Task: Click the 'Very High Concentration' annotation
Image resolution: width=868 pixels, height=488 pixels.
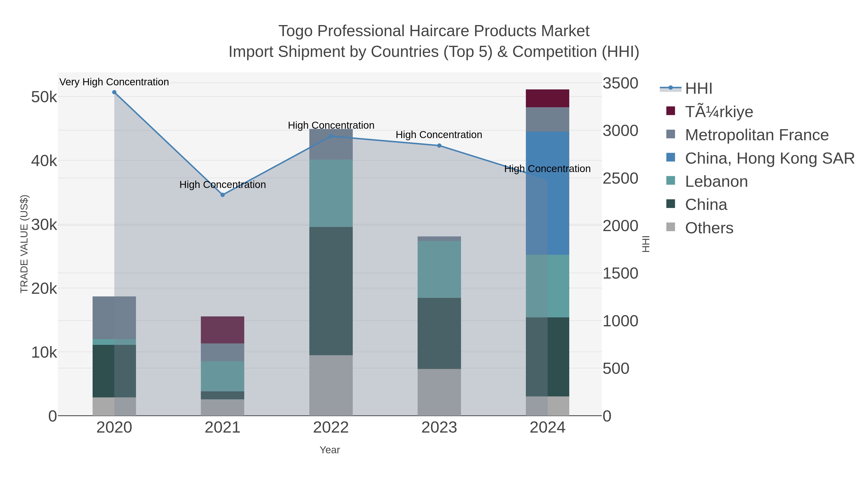Action: [x=114, y=82]
